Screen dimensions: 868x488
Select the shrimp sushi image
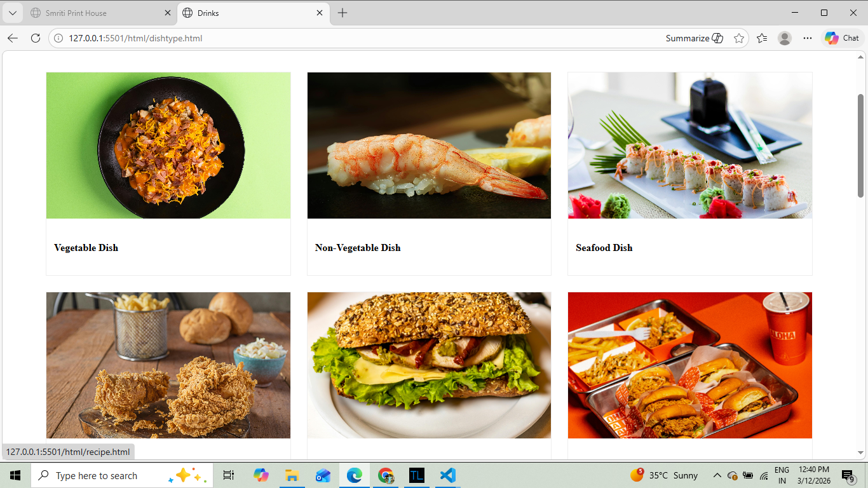coord(429,146)
